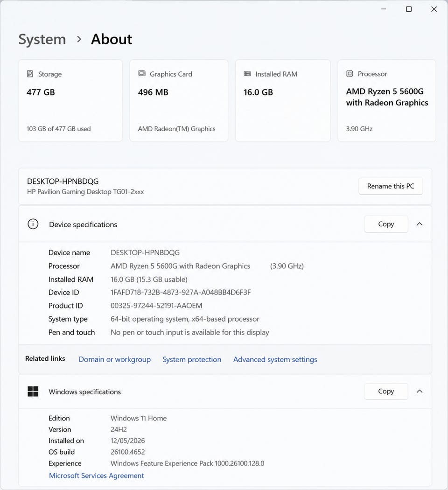This screenshot has width=448, height=490.
Task: Click the Device specifications title
Action: point(83,224)
